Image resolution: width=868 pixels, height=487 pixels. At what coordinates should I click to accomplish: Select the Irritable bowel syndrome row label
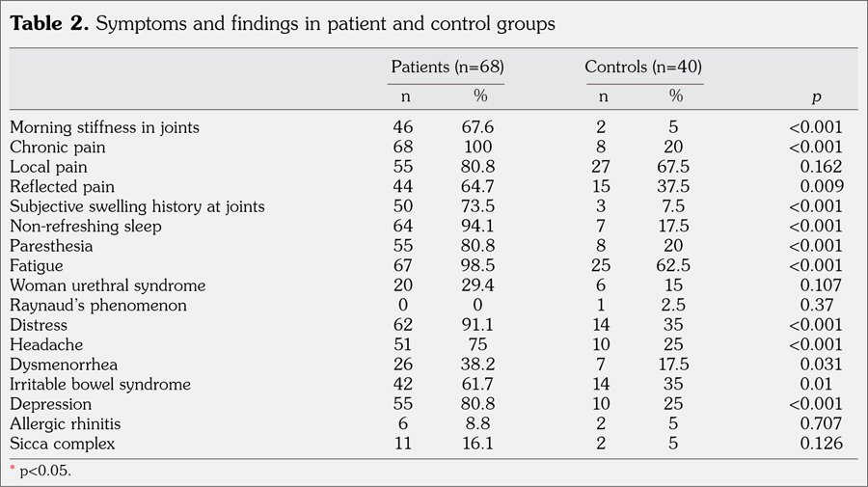pos(100,385)
